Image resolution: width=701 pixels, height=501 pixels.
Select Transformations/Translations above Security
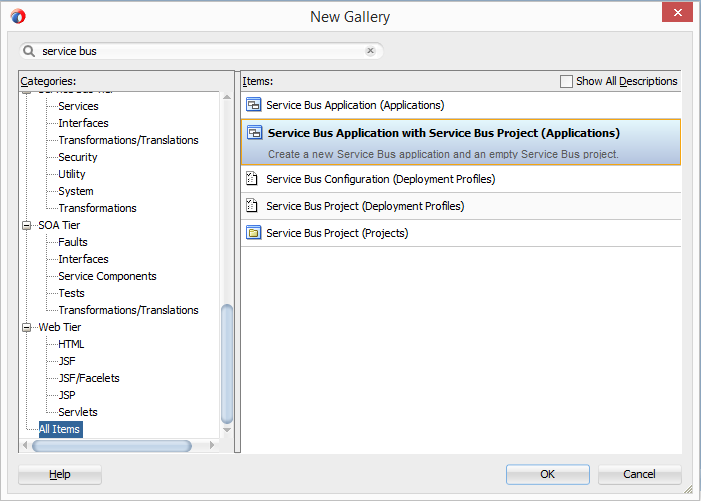click(128, 140)
